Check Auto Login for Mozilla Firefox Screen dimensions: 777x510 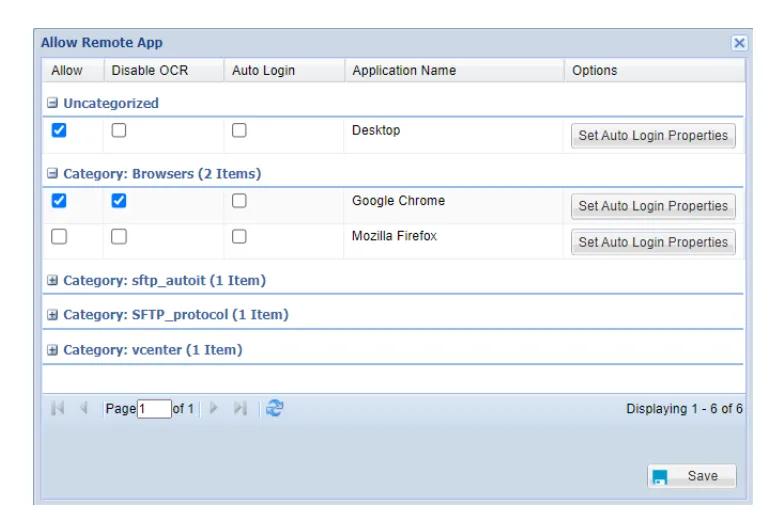pos(239,236)
